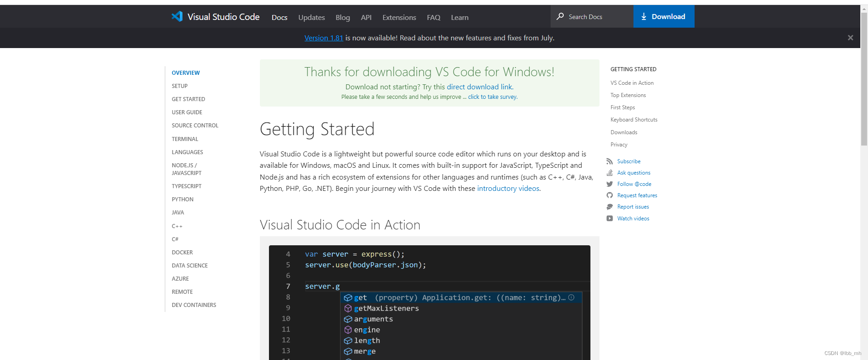868x360 pixels.
Task: Select C# in left sidebar
Action: 175,239
